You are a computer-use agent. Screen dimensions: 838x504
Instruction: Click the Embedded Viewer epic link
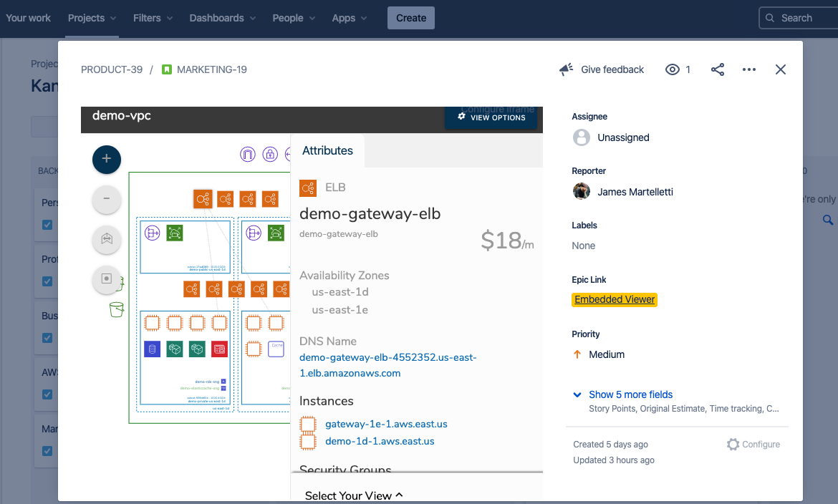pos(614,299)
